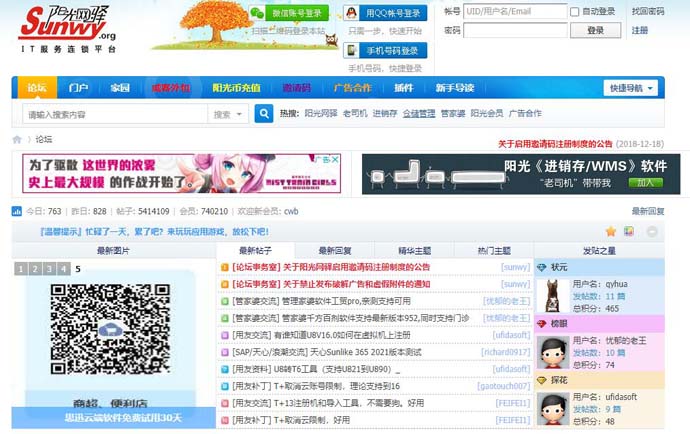Click the 登录 button
This screenshot has width=690, height=434.
coord(595,31)
